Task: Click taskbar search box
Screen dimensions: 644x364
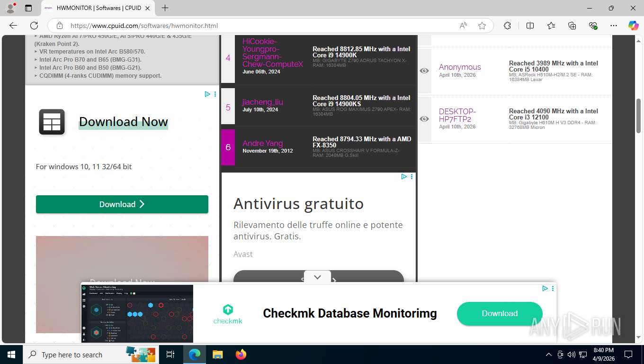Action: pyautogui.click(x=90, y=355)
